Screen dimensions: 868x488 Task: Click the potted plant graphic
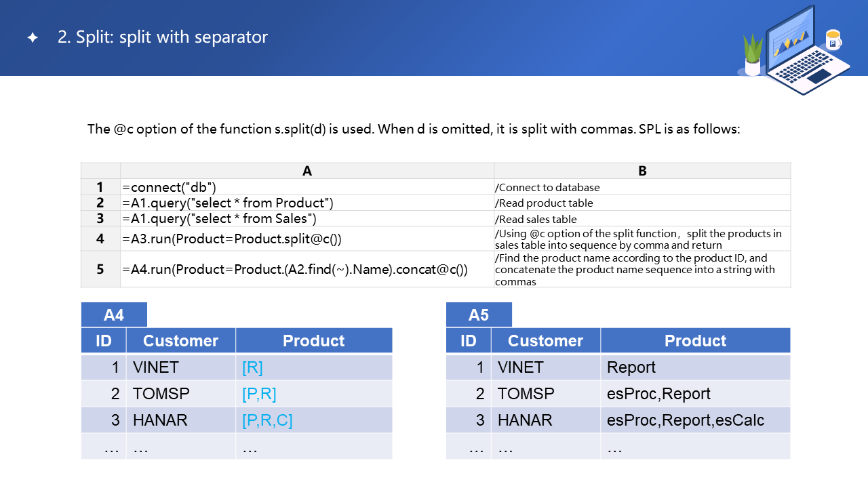pyautogui.click(x=753, y=56)
